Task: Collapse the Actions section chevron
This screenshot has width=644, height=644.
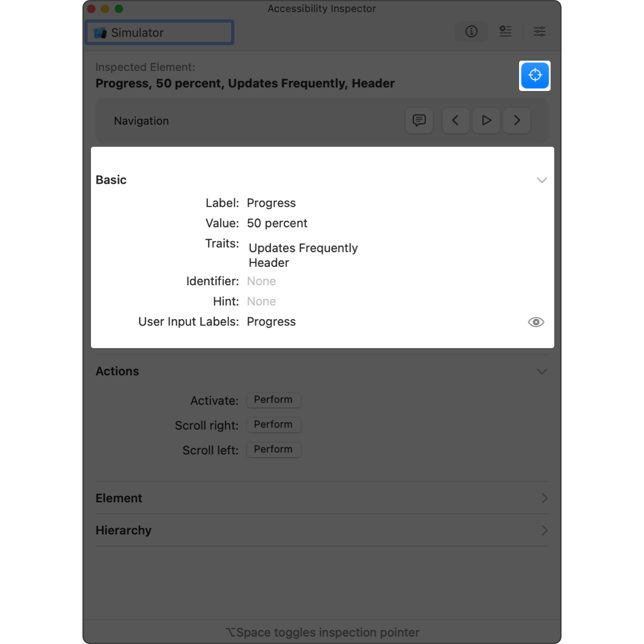Action: (542, 371)
